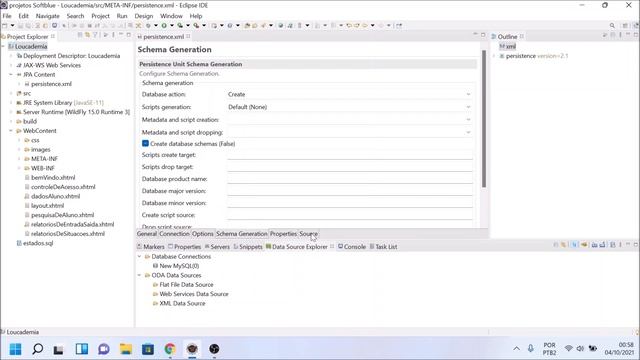The image size is (640, 360).
Task: Open File Explorer from taskbar
Action: 126,349
